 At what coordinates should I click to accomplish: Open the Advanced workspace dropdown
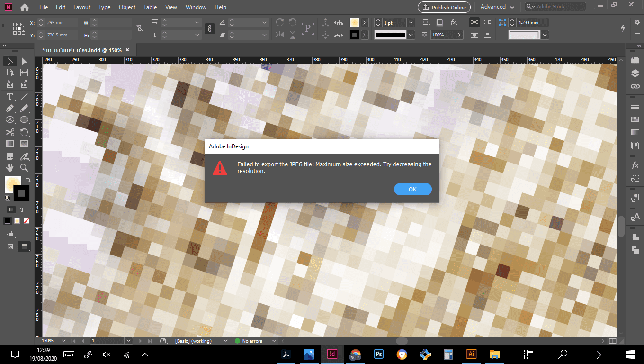coord(497,7)
